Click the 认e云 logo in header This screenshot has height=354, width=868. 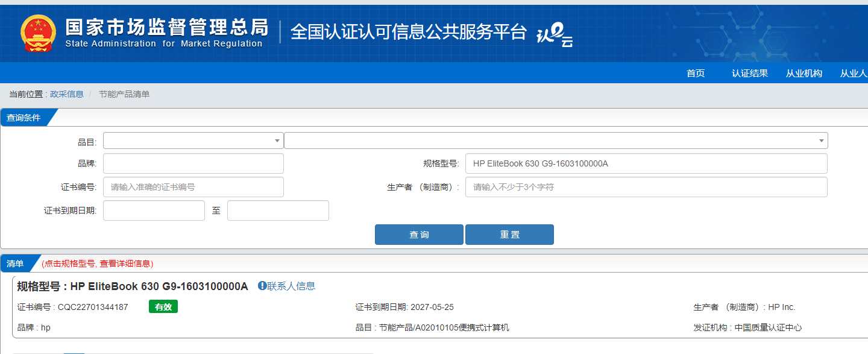pyautogui.click(x=554, y=34)
